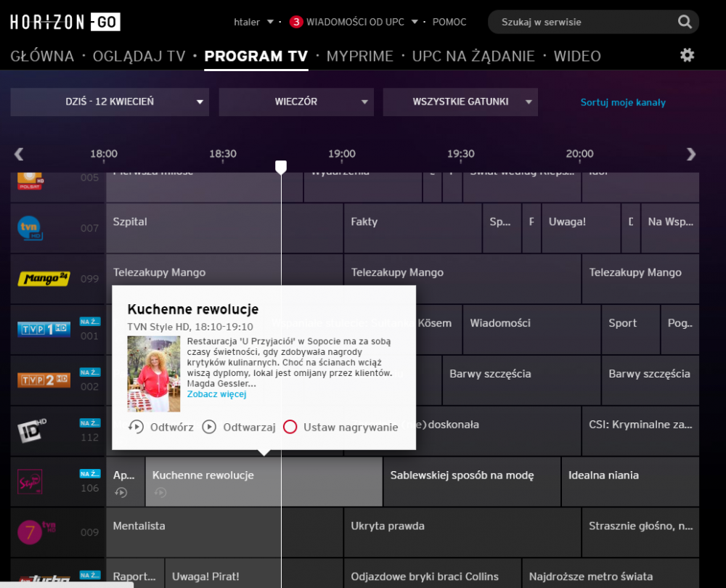This screenshot has height=588, width=726.
Task: Click the red 3 notifications badge
Action: coord(296,22)
